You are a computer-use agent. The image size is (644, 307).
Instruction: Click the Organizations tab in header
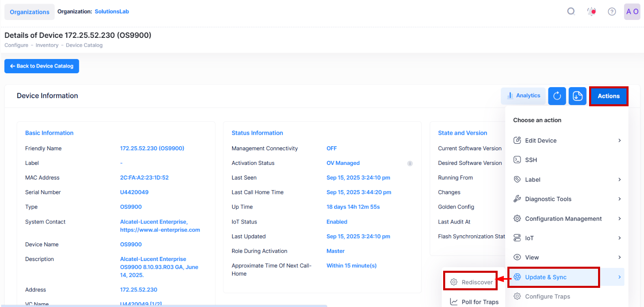29,12
